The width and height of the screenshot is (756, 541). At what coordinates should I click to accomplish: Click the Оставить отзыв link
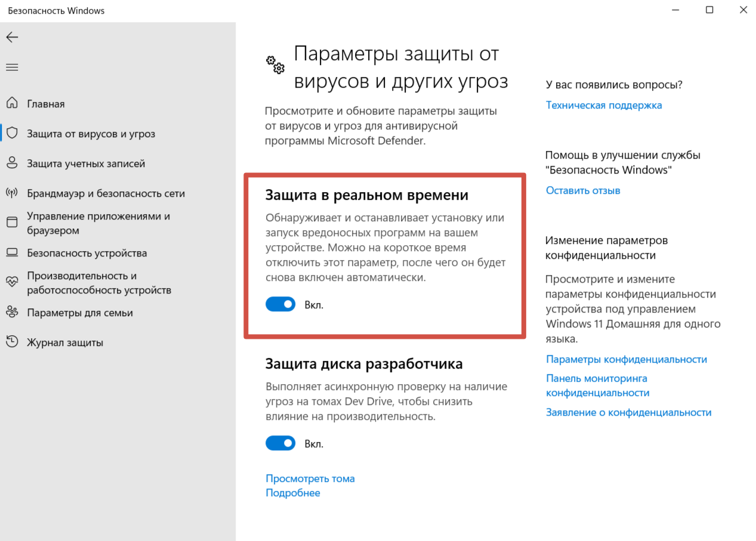(x=582, y=190)
